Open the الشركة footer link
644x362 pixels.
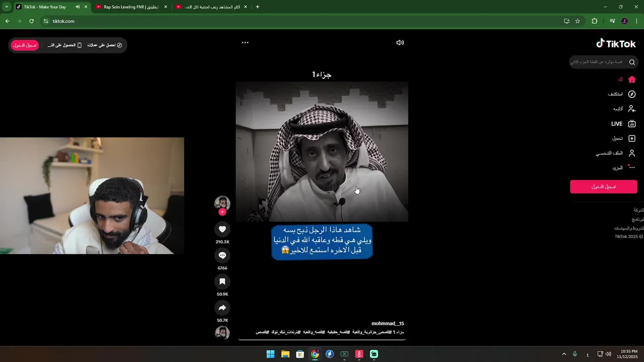tap(638, 210)
